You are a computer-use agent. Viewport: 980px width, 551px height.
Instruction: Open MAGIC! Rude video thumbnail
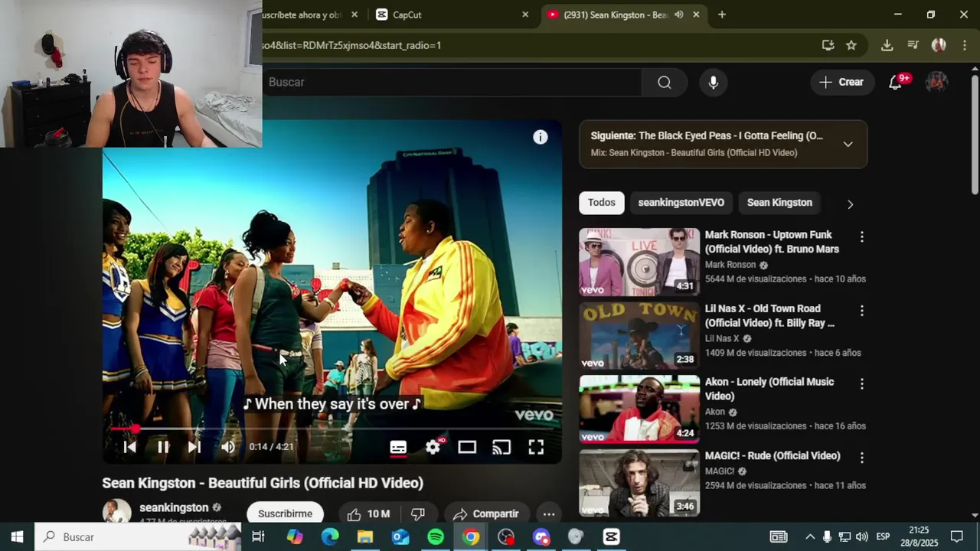639,482
